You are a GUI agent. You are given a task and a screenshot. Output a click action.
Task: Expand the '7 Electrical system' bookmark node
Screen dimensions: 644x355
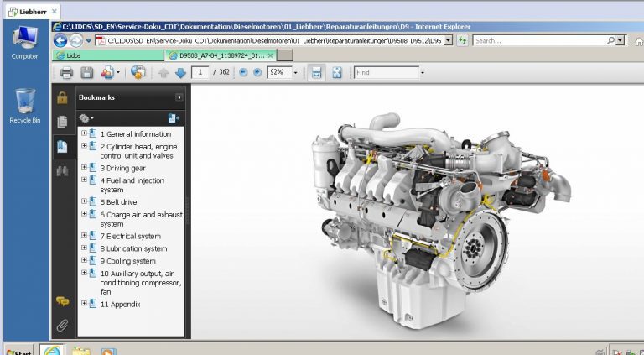84,236
